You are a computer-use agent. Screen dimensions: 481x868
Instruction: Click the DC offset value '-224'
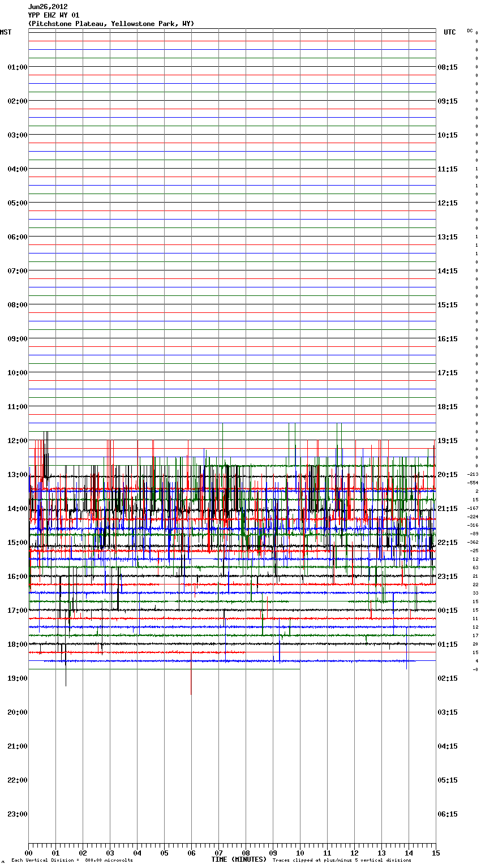pyautogui.click(x=473, y=517)
